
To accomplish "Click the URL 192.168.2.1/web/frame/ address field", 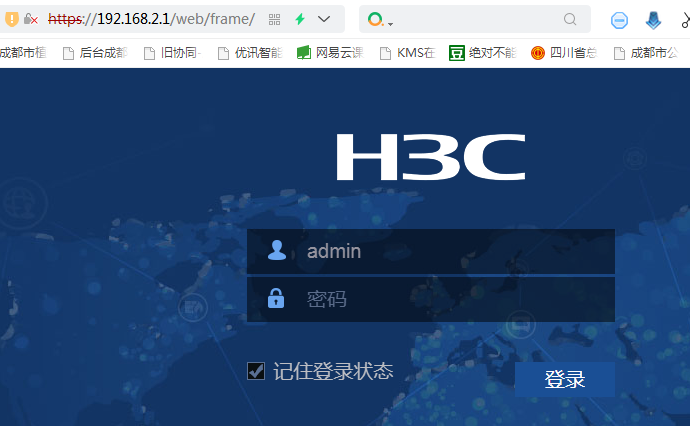I will coord(151,19).
